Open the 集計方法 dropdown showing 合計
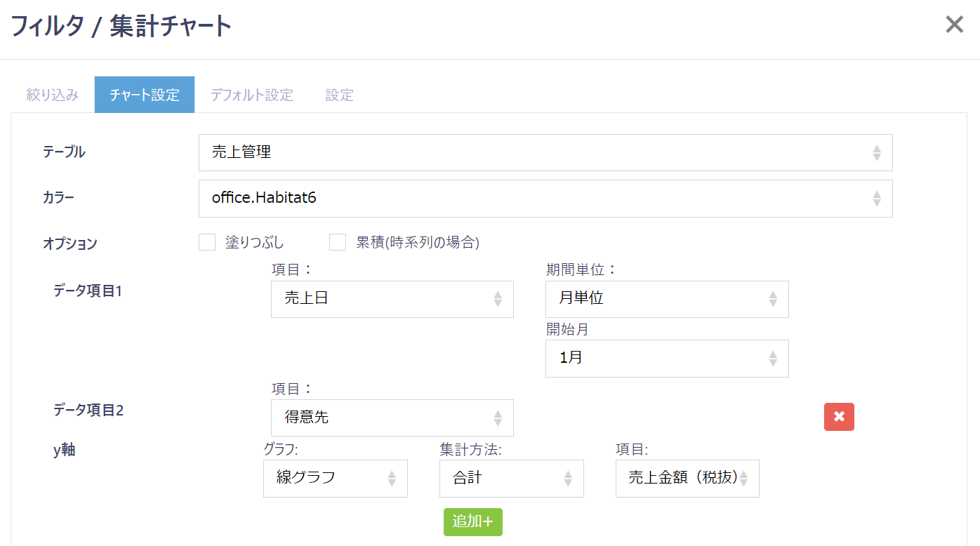980x546 pixels. (511, 479)
